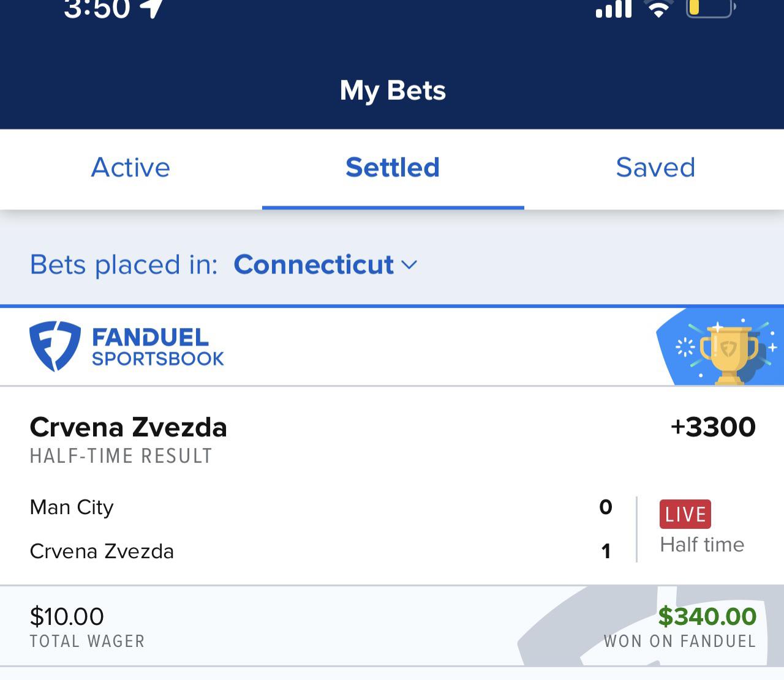The width and height of the screenshot is (784, 680).
Task: Select the Man City team row
Action: pyautogui.click(x=72, y=507)
